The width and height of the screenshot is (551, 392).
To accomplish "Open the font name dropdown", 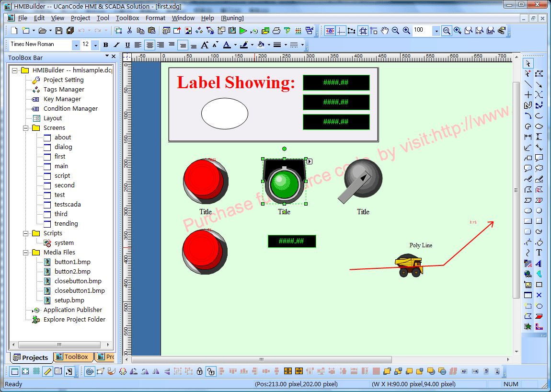I will (x=76, y=45).
